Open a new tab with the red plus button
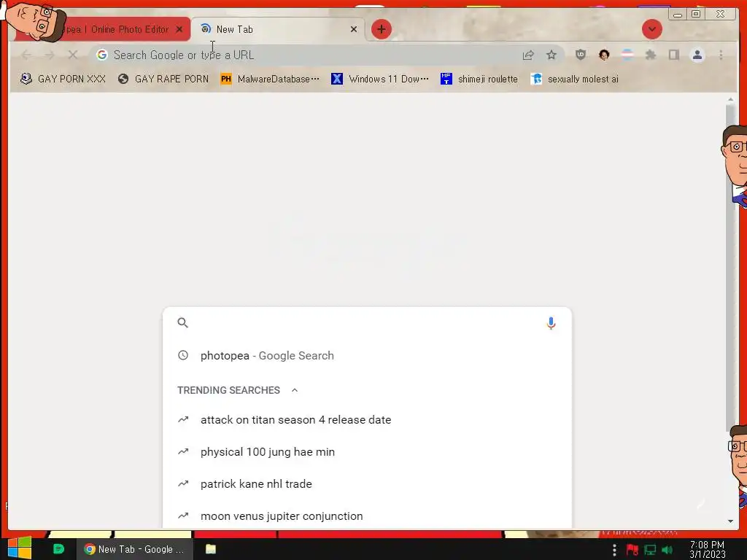The height and width of the screenshot is (560, 747). click(x=381, y=29)
